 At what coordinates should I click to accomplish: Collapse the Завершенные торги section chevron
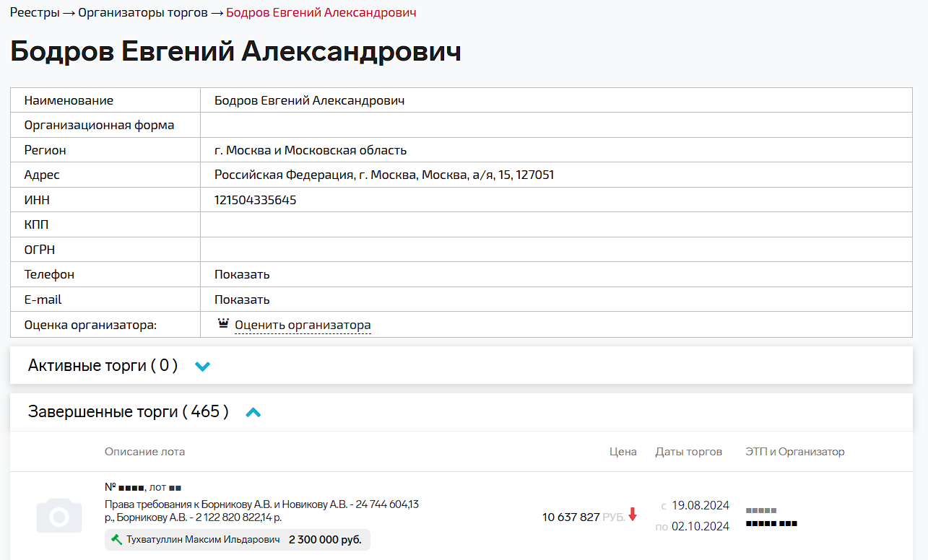click(x=253, y=413)
